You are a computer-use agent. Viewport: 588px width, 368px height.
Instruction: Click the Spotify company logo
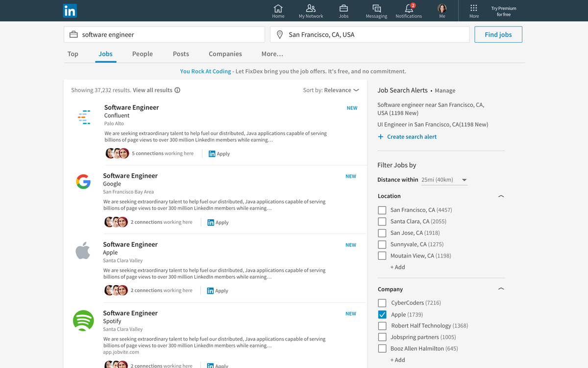[83, 320]
